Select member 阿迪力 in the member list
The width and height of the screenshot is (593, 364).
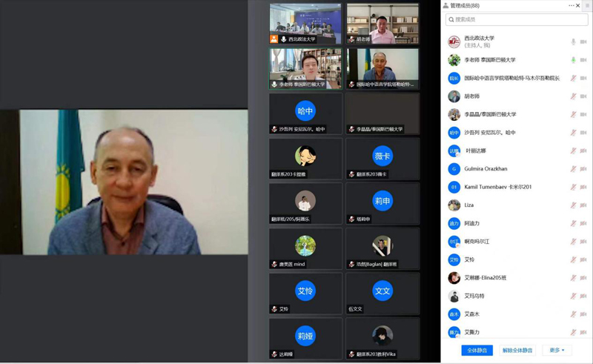pos(471,223)
